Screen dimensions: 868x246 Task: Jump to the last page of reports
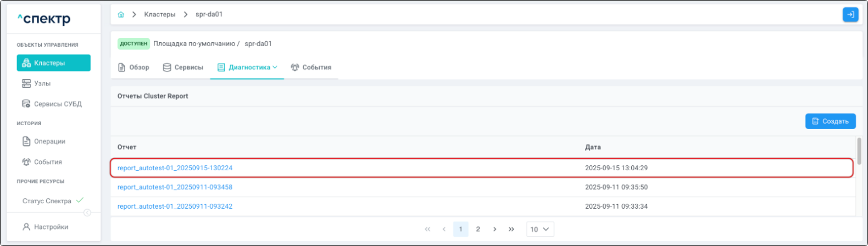[511, 229]
